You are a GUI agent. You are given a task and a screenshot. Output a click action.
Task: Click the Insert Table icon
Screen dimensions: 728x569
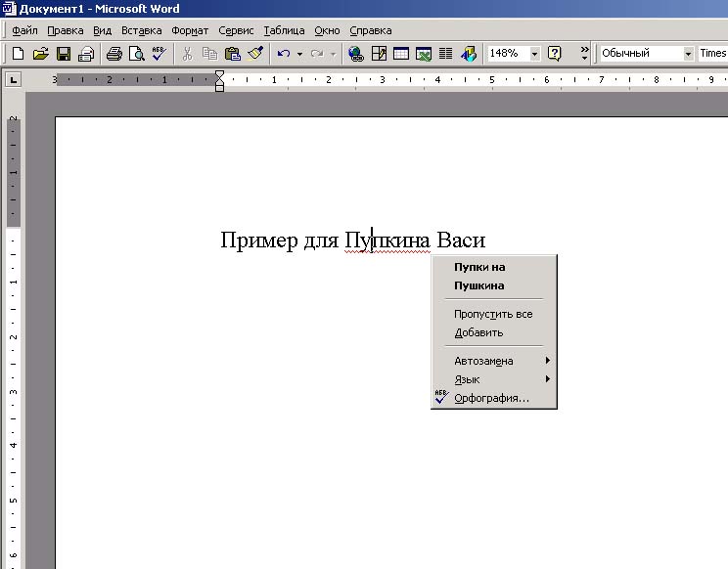tap(401, 54)
